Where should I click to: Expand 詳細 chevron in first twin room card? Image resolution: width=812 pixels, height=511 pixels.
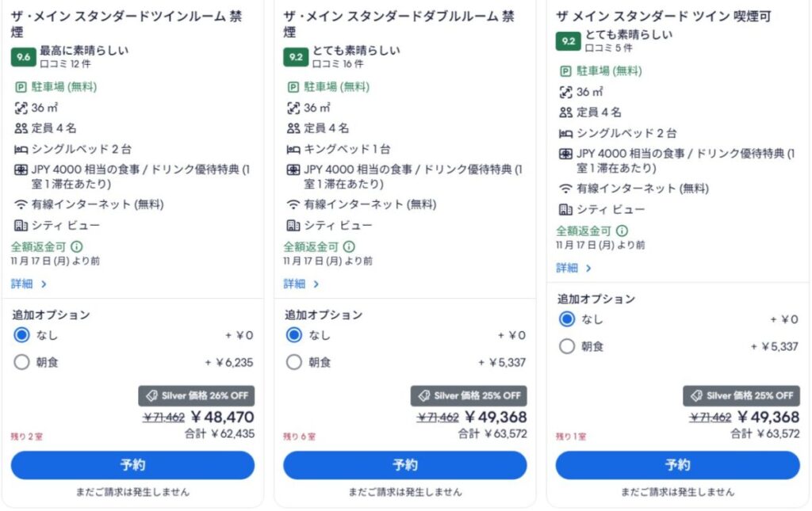coord(44,284)
